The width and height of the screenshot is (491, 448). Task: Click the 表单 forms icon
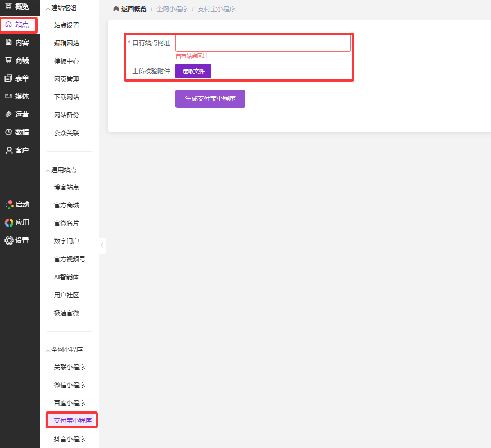point(8,78)
